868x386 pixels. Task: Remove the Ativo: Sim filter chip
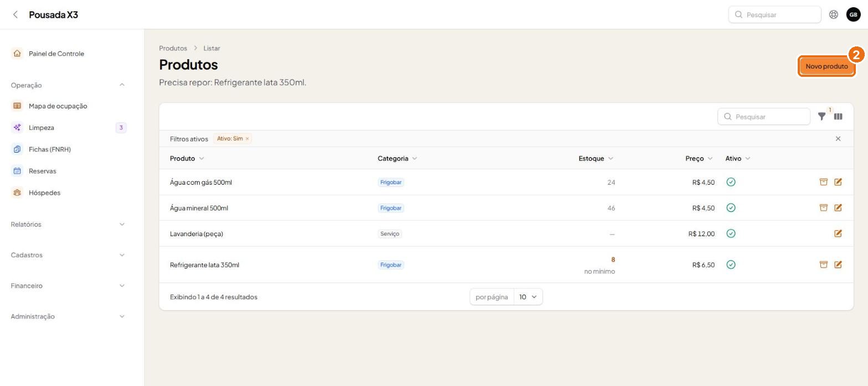pyautogui.click(x=247, y=139)
